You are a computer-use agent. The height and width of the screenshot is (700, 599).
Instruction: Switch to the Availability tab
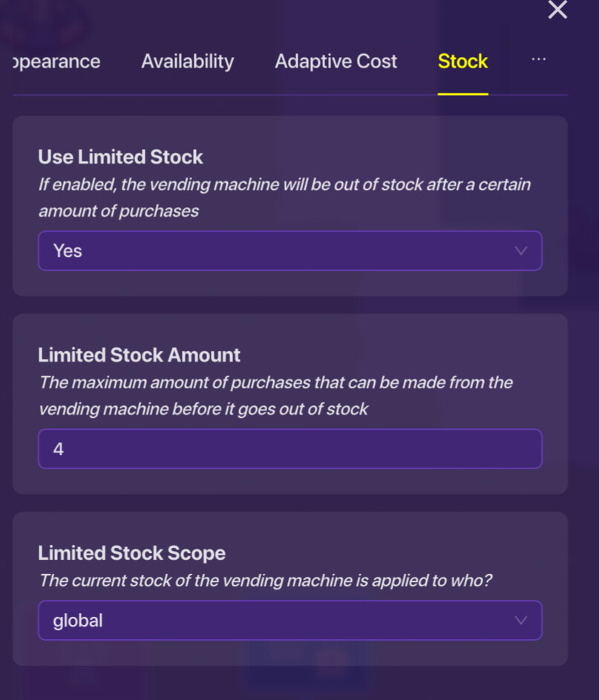click(187, 62)
